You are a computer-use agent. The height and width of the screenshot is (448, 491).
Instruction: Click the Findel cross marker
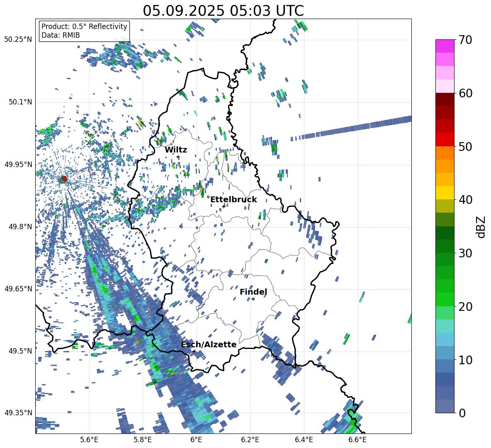253,299
